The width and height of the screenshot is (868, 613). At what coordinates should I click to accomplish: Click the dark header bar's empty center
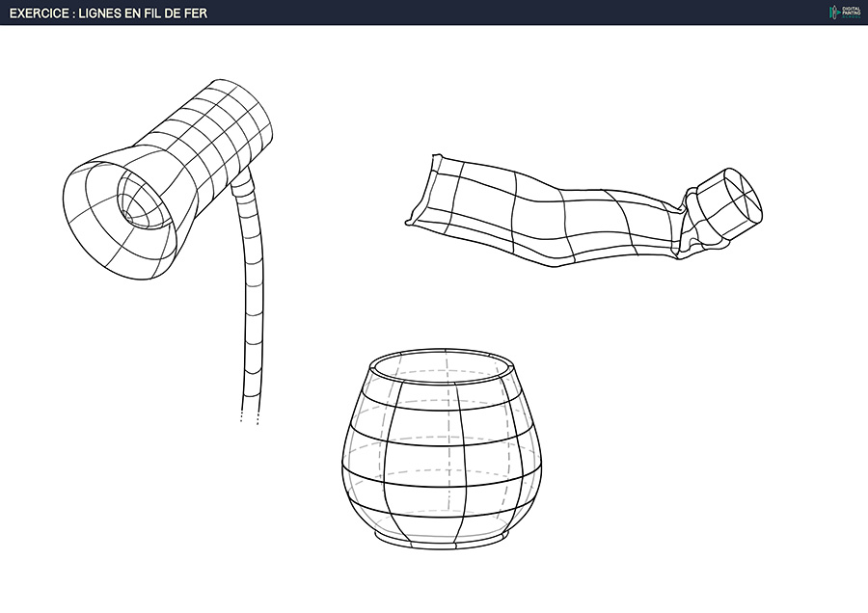pyautogui.click(x=482, y=13)
